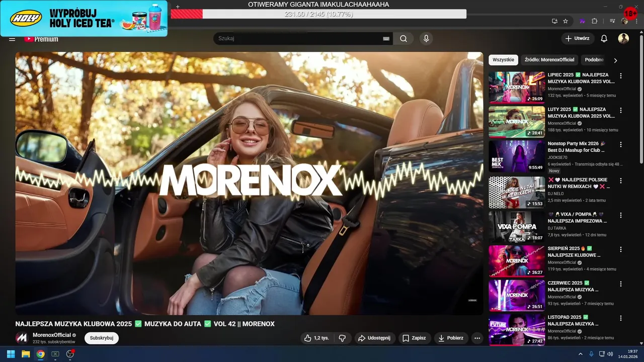Open options for VIXA / POMPA video
This screenshot has width=644, height=362.
(x=621, y=215)
